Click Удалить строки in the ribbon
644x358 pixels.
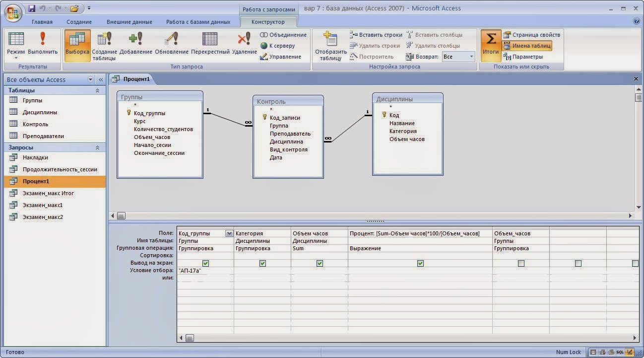click(375, 46)
